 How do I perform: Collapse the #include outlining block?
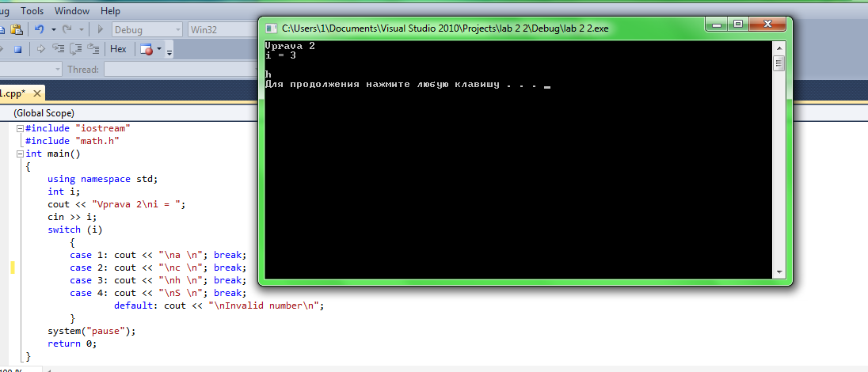tap(21, 128)
